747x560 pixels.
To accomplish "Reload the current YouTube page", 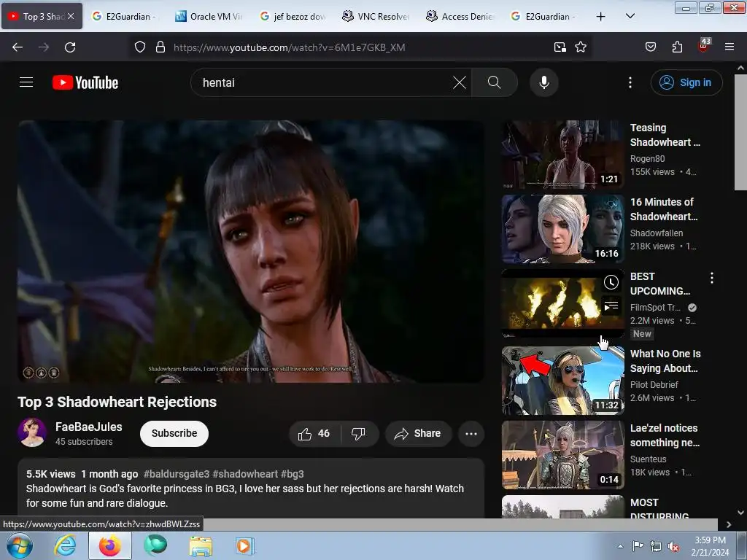I will click(70, 47).
